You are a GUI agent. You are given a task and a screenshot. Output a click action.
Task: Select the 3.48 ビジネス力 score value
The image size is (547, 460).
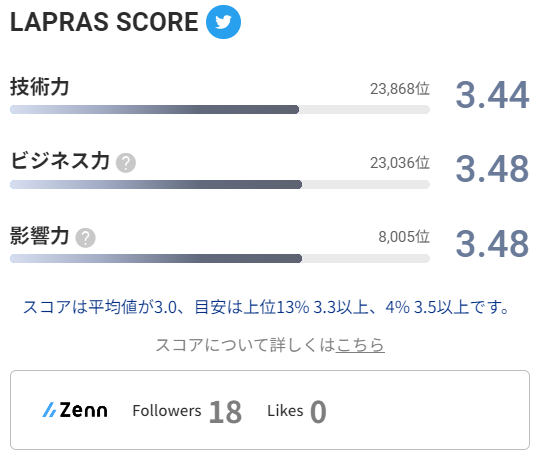click(492, 169)
